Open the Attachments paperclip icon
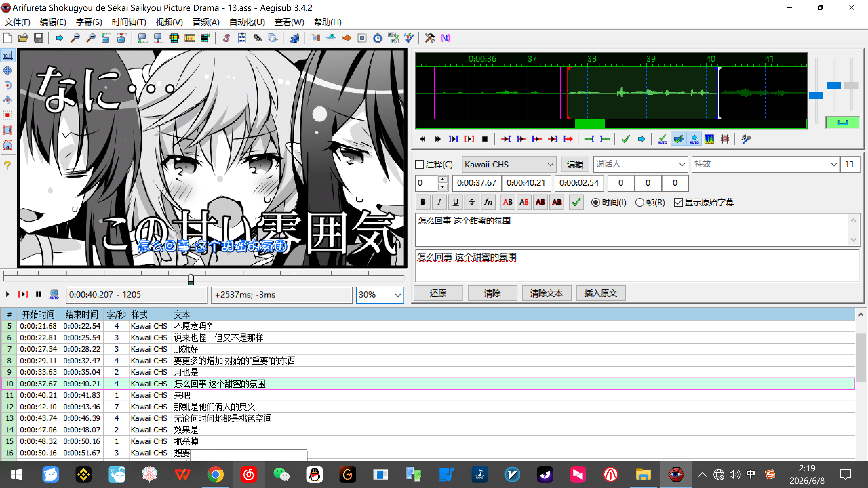 pyautogui.click(x=257, y=38)
